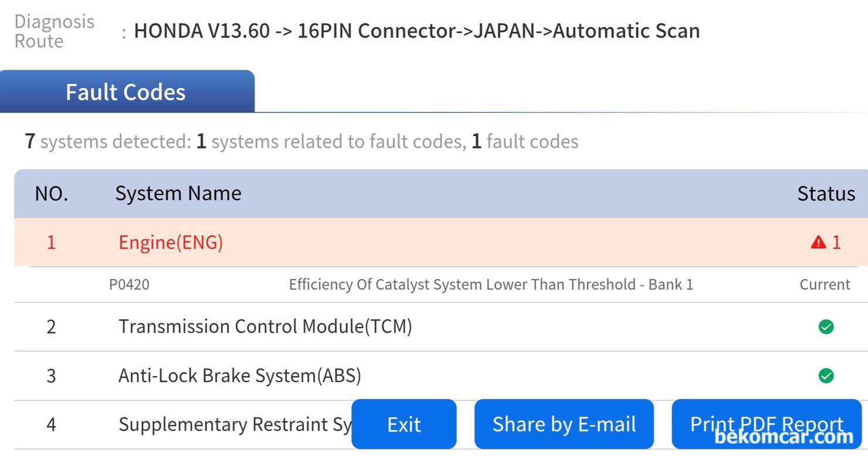Click the Diagnosis Route path text
Image resolution: width=868 pixels, height=458 pixels.
tap(416, 31)
